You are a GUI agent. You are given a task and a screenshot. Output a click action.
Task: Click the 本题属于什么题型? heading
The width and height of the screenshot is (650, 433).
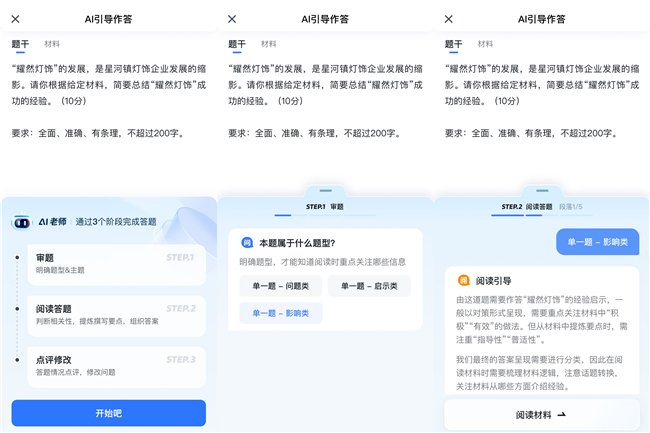[297, 243]
